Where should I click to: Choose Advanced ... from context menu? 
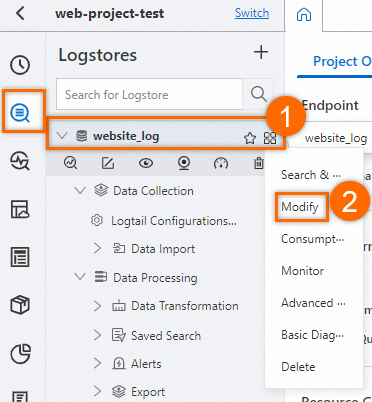[313, 303]
